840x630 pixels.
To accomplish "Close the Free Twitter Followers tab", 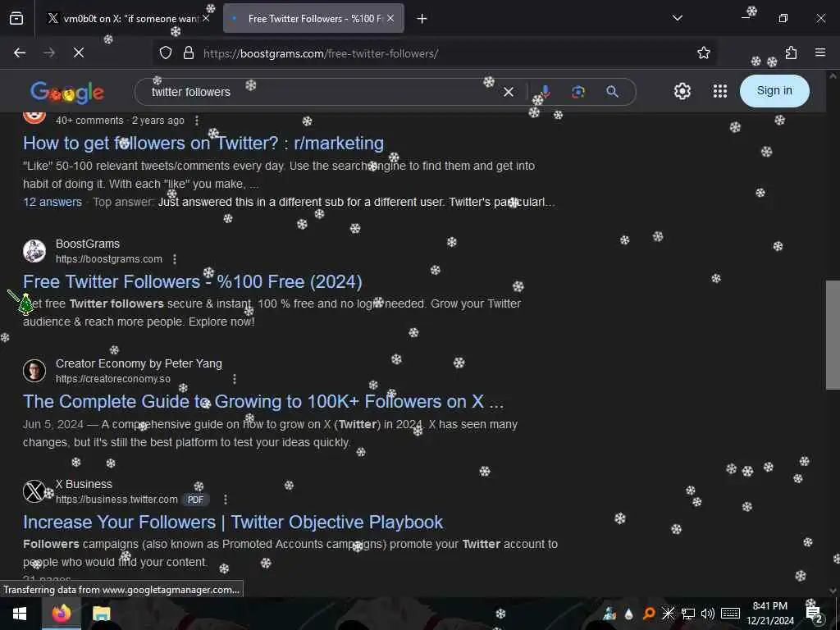I will coord(390,18).
